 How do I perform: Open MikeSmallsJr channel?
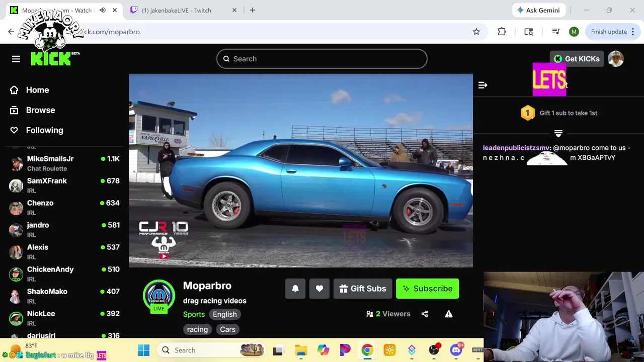point(64,163)
